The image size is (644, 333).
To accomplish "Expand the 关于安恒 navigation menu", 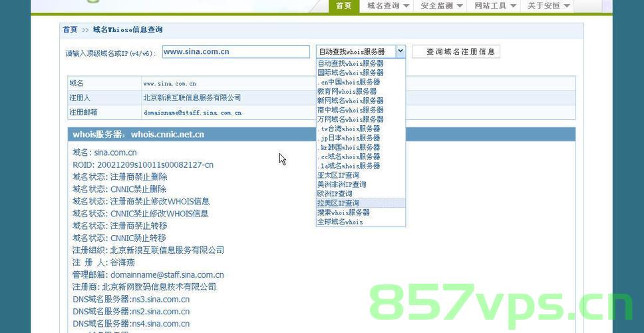I will coord(548,6).
